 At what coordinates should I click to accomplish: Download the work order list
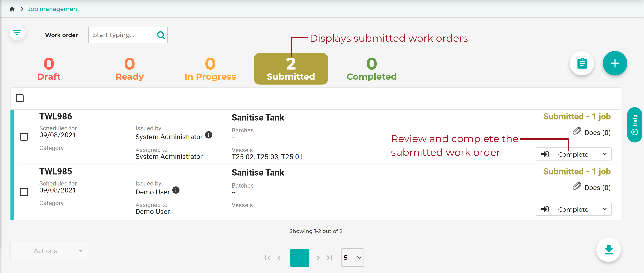609,250
